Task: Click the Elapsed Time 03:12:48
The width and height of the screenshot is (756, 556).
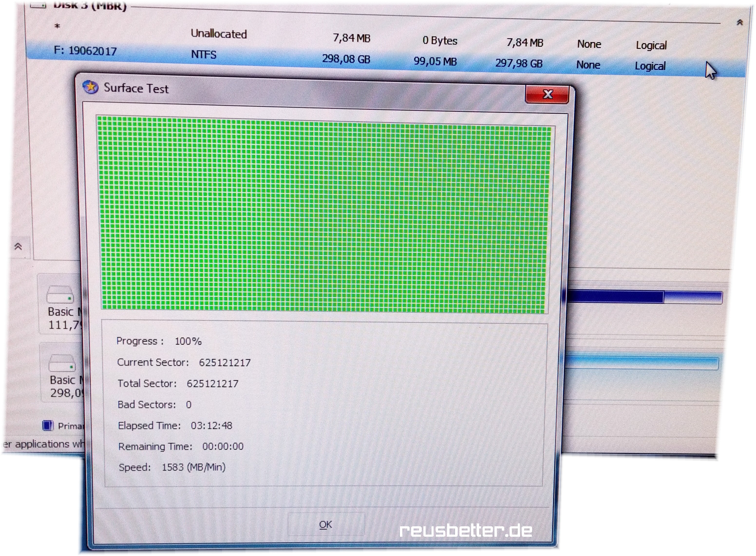Action: (212, 425)
